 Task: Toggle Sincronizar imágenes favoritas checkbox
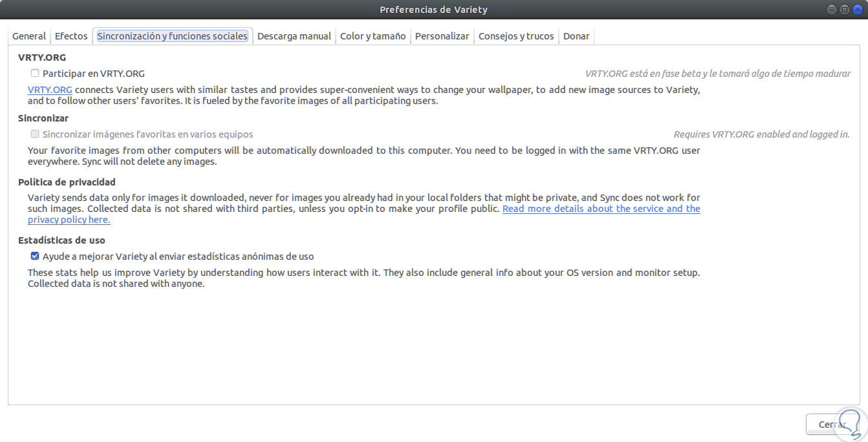35,134
